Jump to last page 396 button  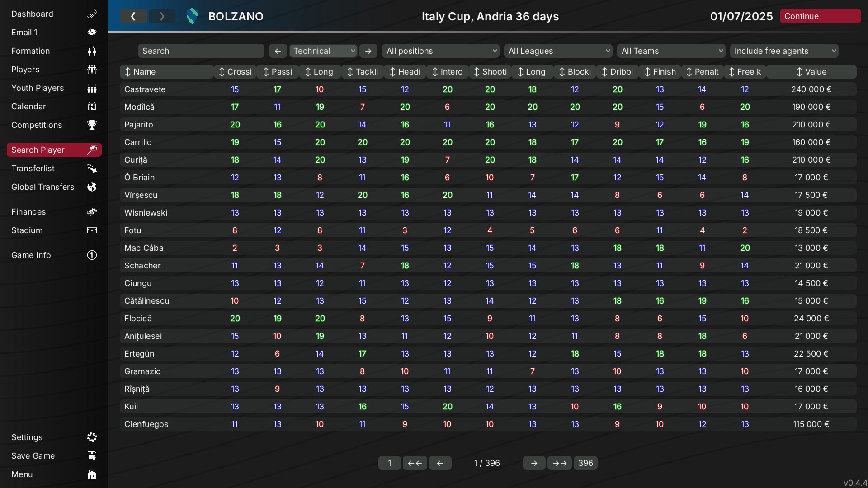tap(585, 463)
